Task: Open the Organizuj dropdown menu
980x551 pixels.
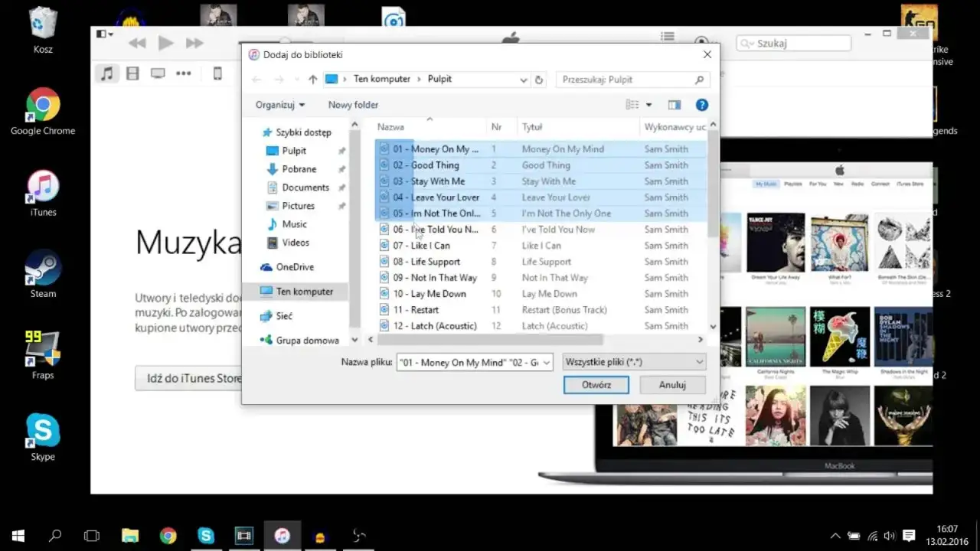Action: tap(280, 105)
